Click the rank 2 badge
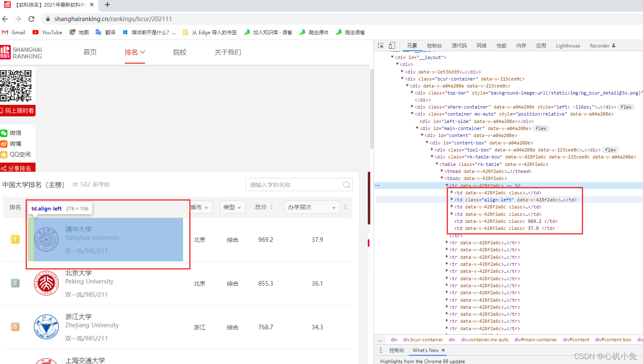Image resolution: width=643 pixels, height=364 pixels. (x=15, y=283)
